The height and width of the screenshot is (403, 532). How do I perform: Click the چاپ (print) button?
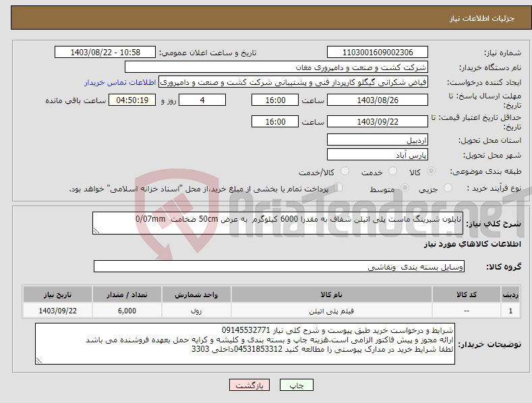click(x=296, y=385)
